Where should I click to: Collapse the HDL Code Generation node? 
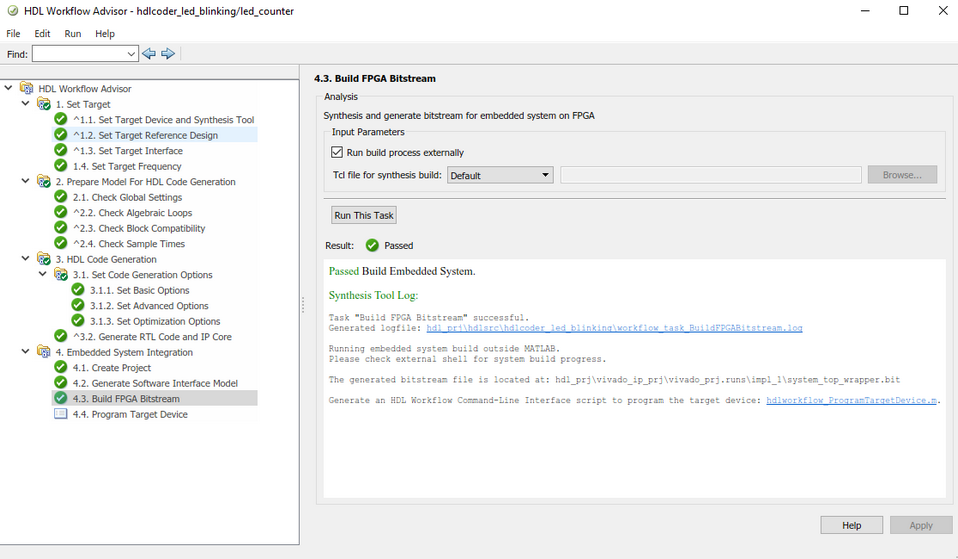tap(25, 259)
